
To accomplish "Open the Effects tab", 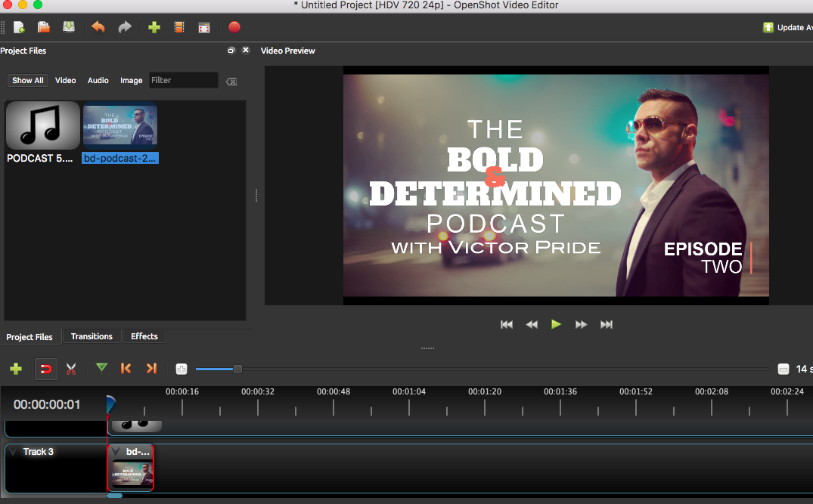I will 144,336.
